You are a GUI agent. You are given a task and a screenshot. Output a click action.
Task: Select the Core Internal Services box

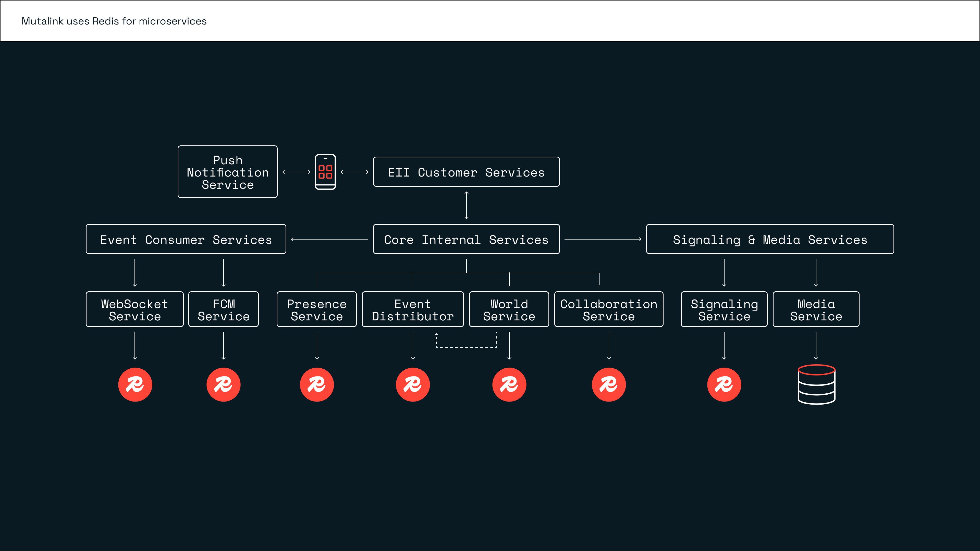(467, 239)
